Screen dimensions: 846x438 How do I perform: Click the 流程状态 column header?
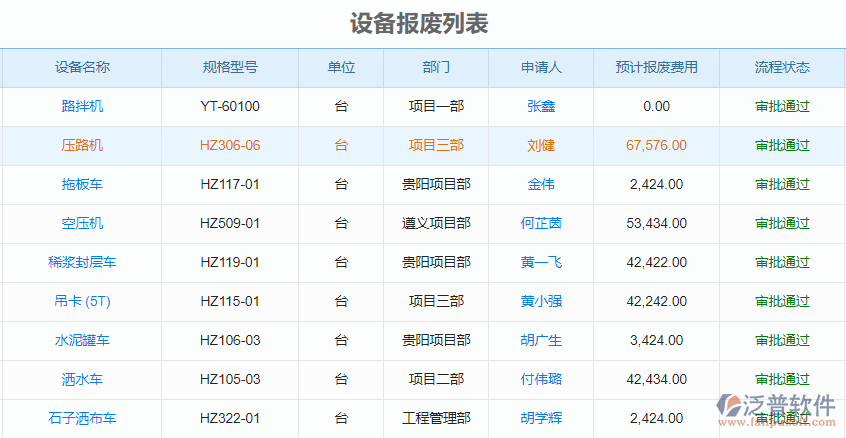pyautogui.click(x=782, y=68)
